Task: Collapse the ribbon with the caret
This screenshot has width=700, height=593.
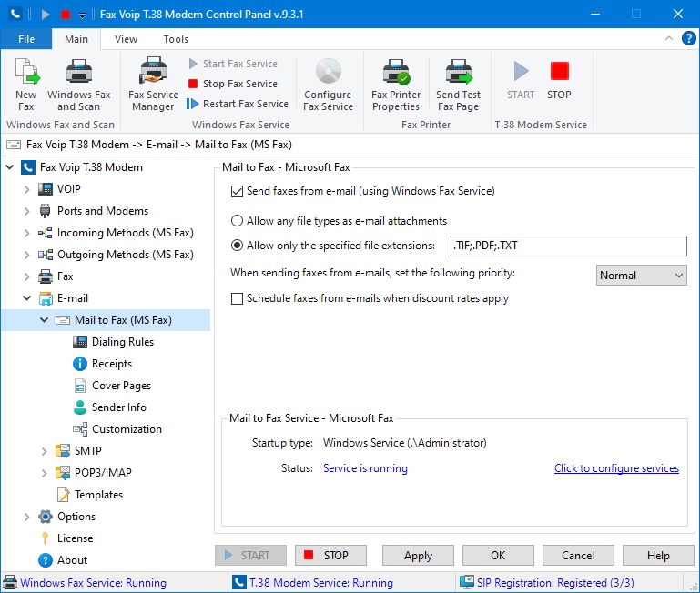Action: click(x=669, y=38)
